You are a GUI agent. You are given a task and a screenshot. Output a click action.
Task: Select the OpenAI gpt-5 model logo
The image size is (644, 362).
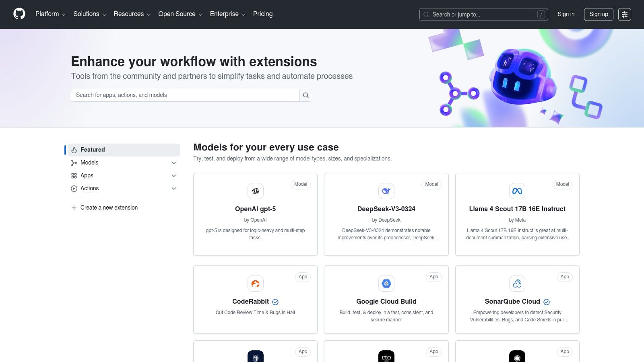click(255, 191)
